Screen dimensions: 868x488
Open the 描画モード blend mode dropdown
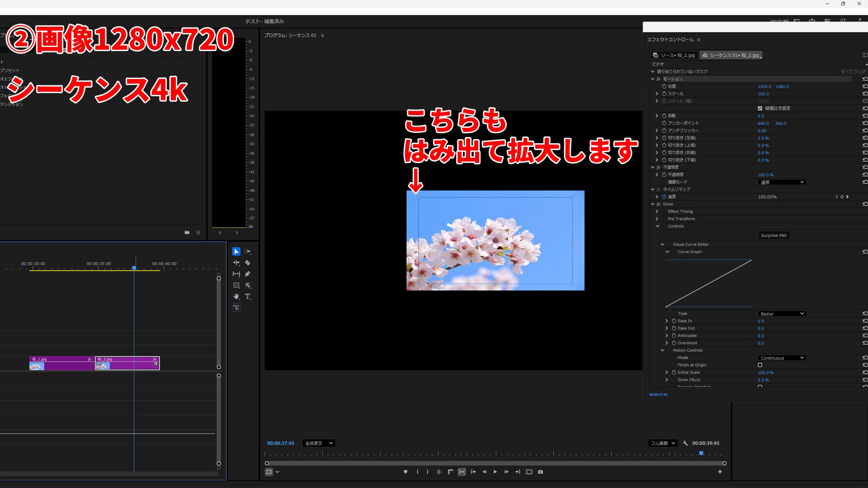(782, 182)
